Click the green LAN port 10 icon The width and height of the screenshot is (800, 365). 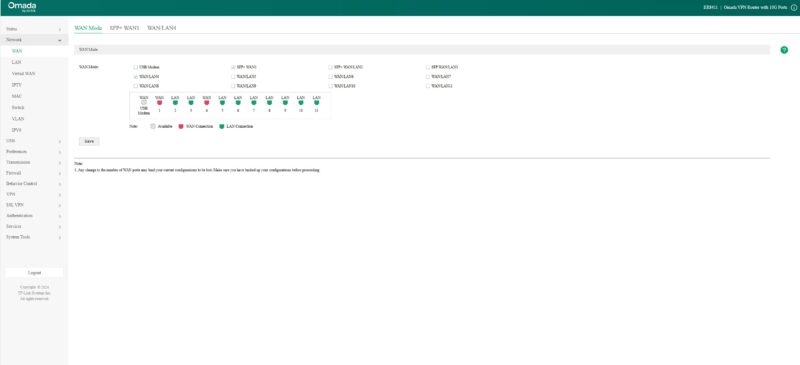click(301, 103)
